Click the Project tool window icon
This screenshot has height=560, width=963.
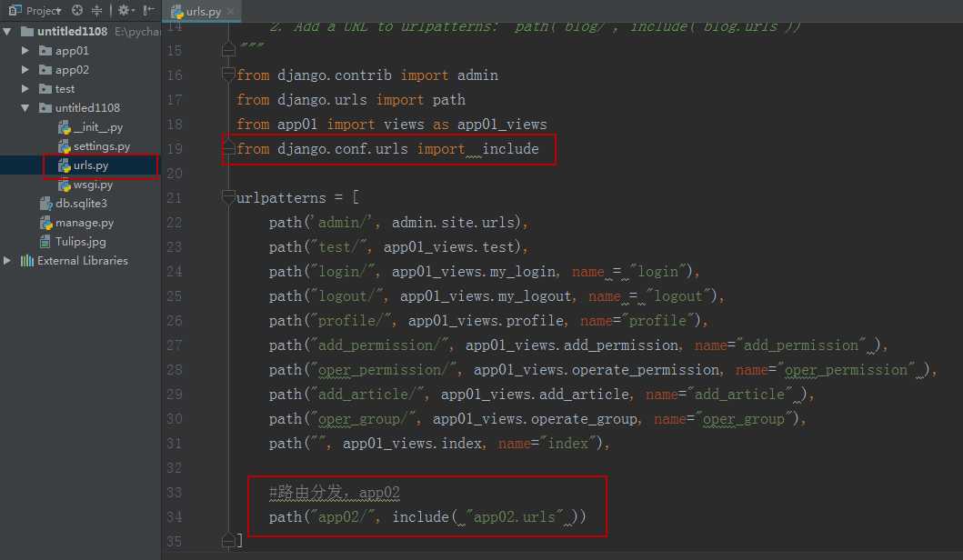[x=15, y=10]
